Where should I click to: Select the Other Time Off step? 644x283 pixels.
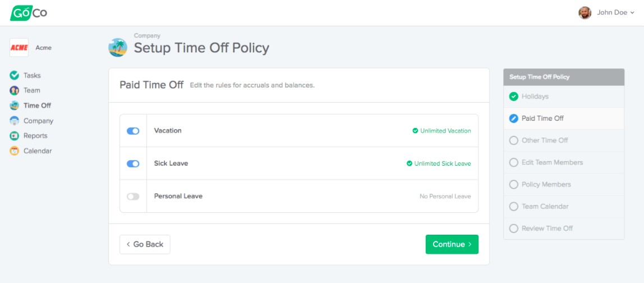(x=544, y=140)
